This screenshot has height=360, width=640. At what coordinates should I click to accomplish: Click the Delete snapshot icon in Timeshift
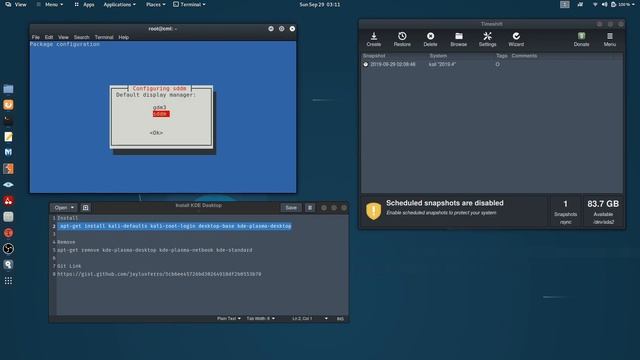coord(430,39)
